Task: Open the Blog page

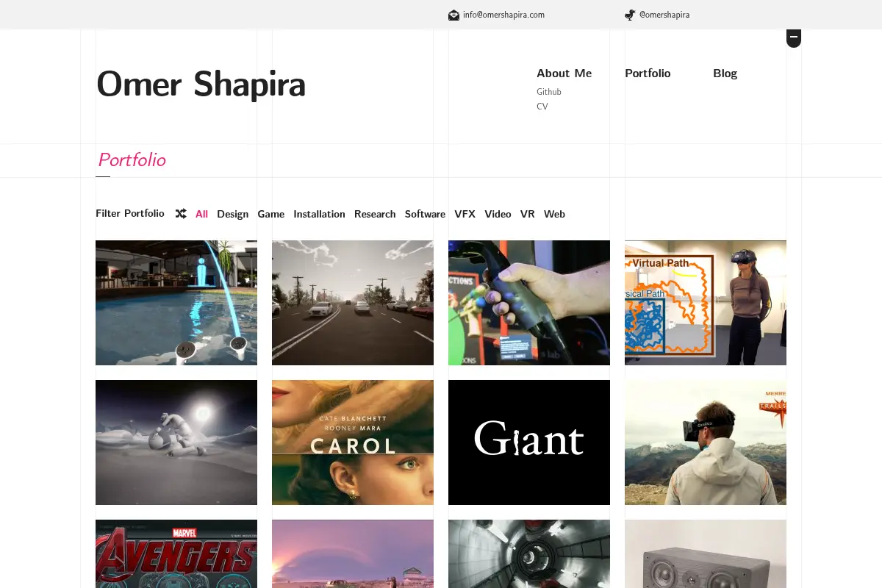Action: click(x=725, y=73)
